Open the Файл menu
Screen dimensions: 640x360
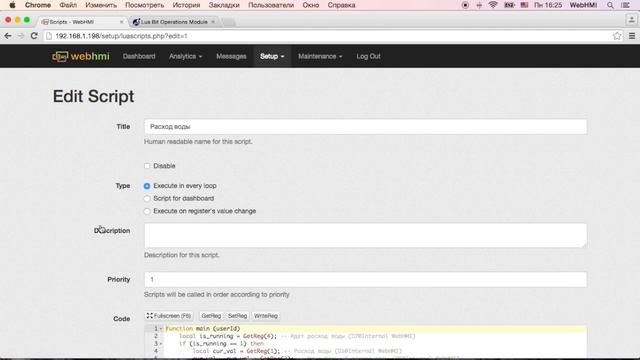(68, 5)
